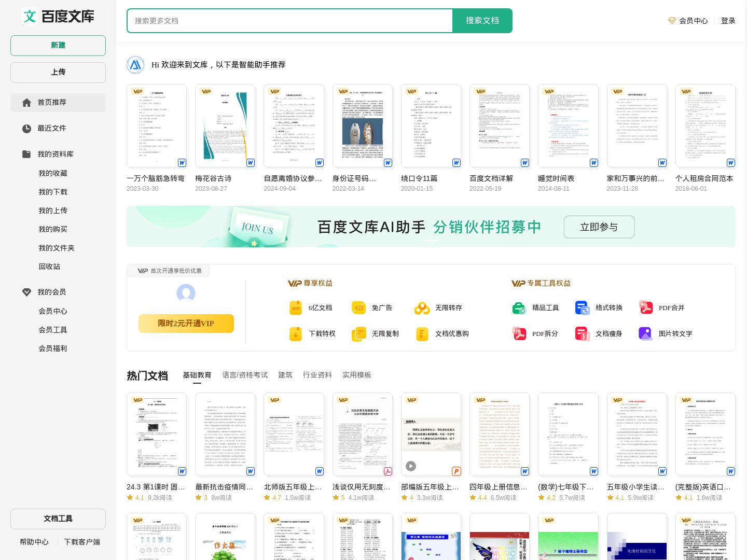Click the 免广告 ad-free icon
Screen dimensions: 747x560
(358, 308)
